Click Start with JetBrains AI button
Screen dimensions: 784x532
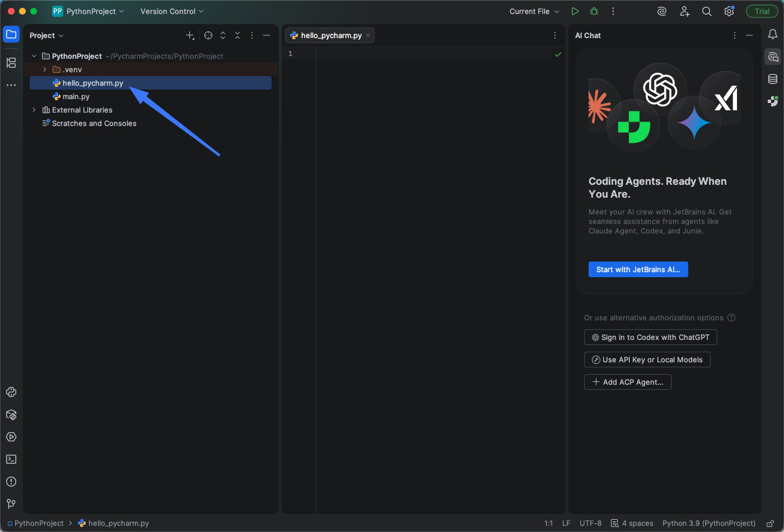[x=638, y=269]
